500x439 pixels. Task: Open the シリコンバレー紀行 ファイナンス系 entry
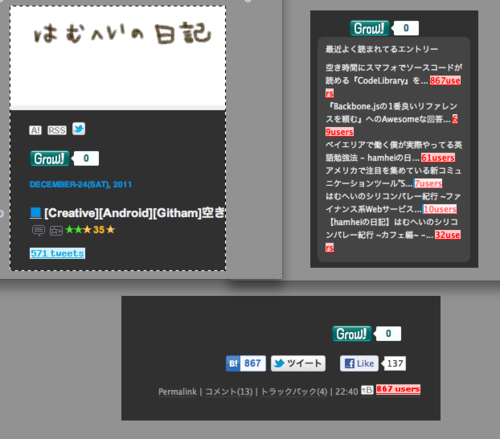tap(393, 202)
